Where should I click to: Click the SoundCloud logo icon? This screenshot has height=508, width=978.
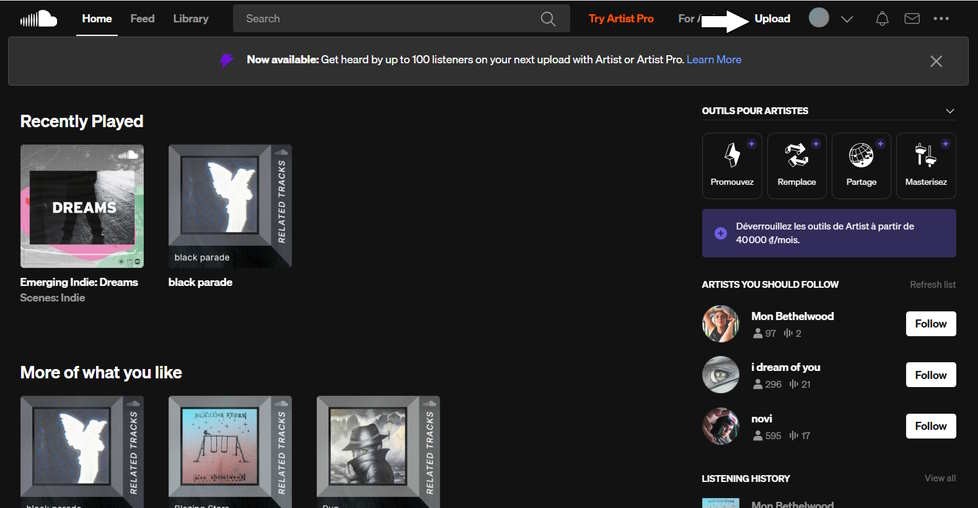point(38,18)
